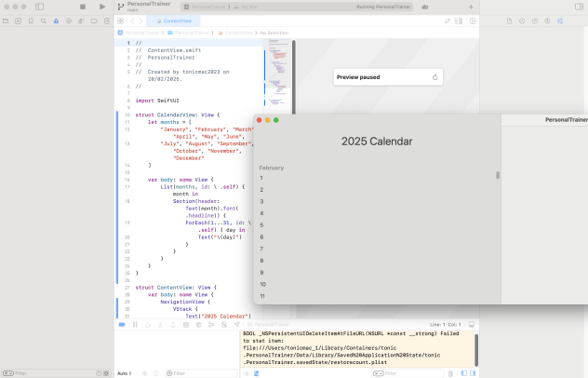Toggle the right inspector panel
The width and height of the screenshot is (588, 378).
click(578, 7)
